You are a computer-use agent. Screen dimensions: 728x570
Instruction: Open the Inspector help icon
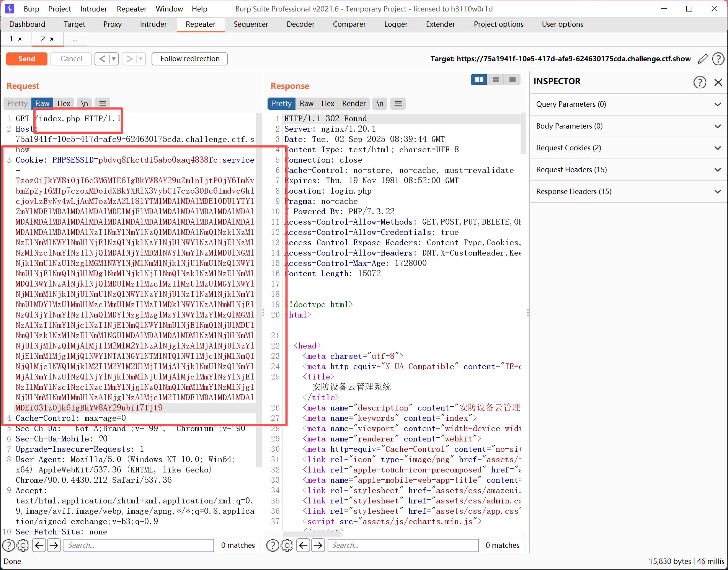click(x=700, y=82)
